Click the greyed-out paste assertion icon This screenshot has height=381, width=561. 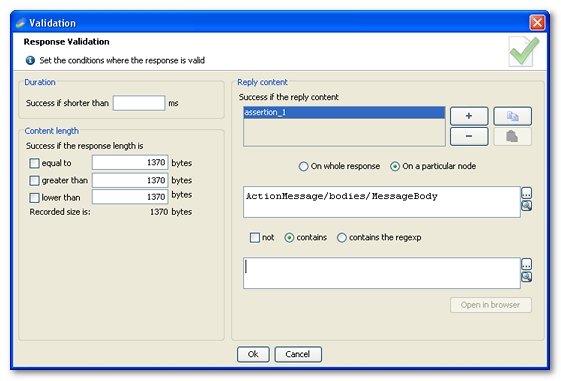coord(512,136)
